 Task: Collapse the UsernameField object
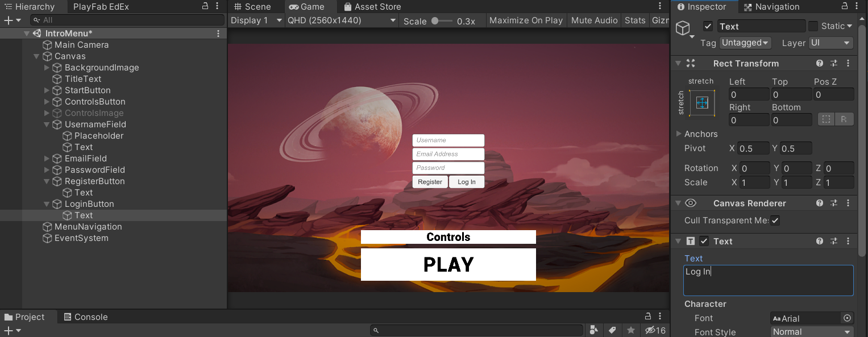click(47, 124)
